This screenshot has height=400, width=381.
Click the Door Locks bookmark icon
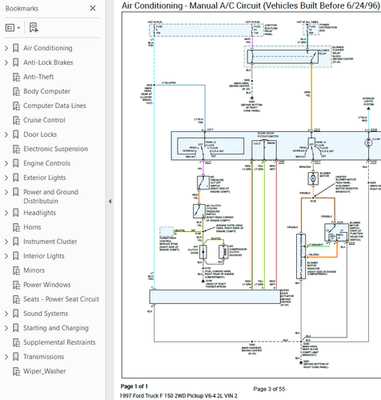click(16, 134)
